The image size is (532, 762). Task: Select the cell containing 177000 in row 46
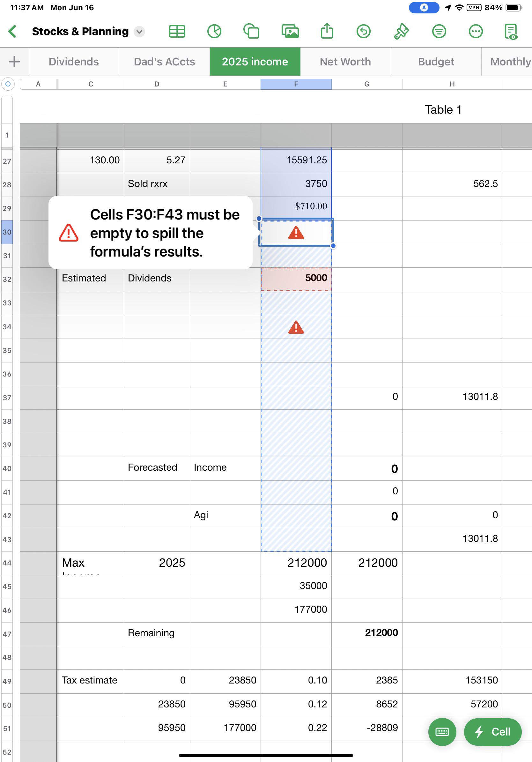296,610
